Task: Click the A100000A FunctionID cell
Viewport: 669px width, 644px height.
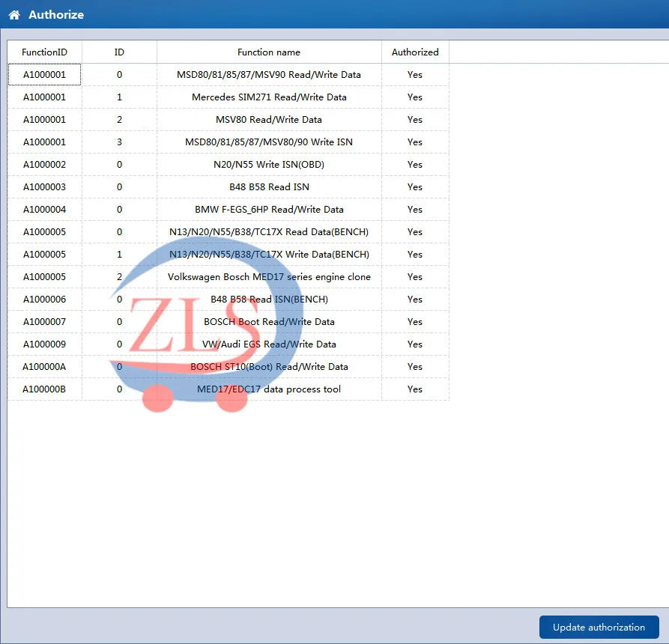Action: point(44,367)
